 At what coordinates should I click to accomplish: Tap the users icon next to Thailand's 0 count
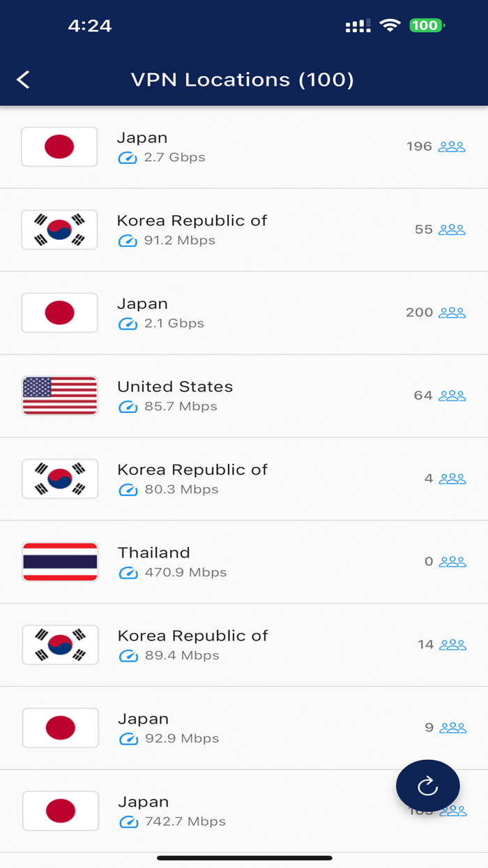(x=452, y=561)
